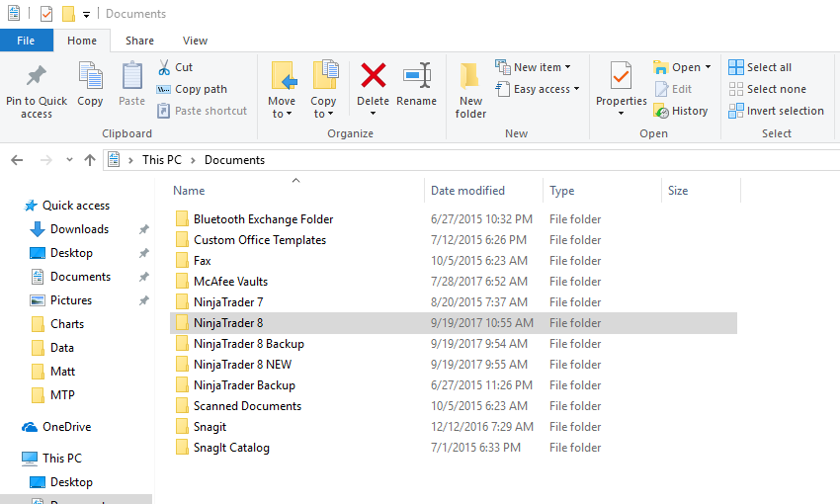
Task: Click the Copy to folder icon
Action: tap(325, 75)
